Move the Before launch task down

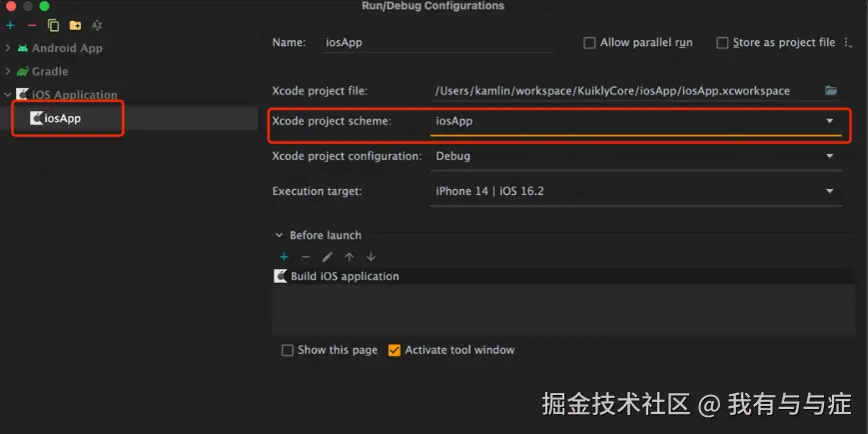371,257
